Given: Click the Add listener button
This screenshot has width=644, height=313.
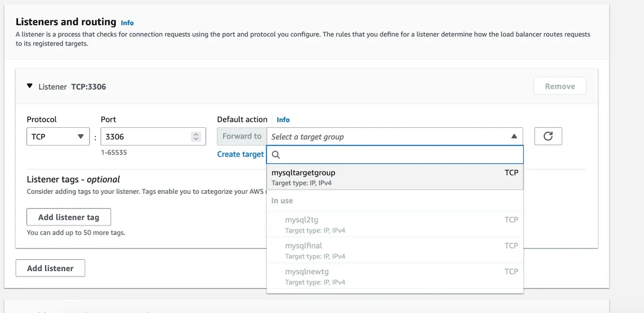Looking at the screenshot, I should 50,268.
